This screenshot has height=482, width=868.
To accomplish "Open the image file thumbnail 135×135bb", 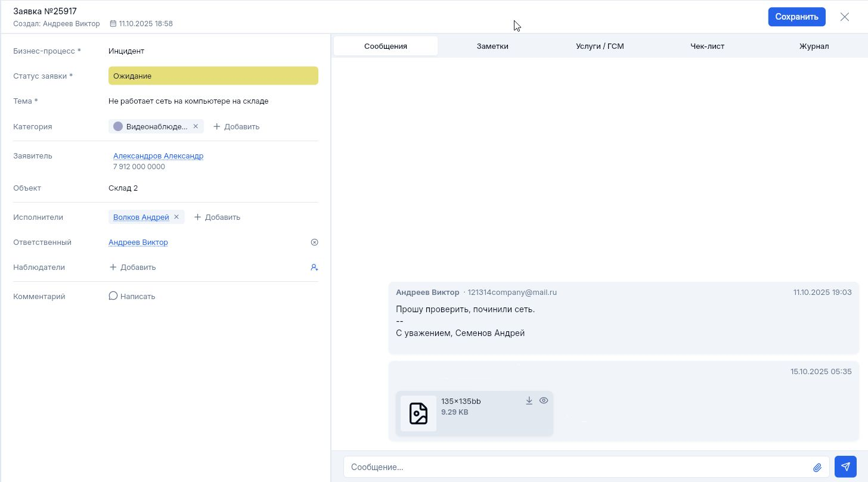I will coord(418,413).
